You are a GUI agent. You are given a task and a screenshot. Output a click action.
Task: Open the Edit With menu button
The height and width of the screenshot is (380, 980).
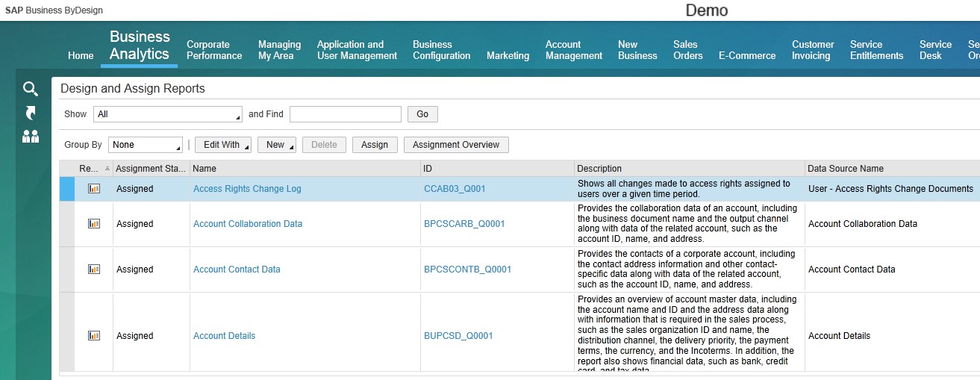click(x=222, y=145)
